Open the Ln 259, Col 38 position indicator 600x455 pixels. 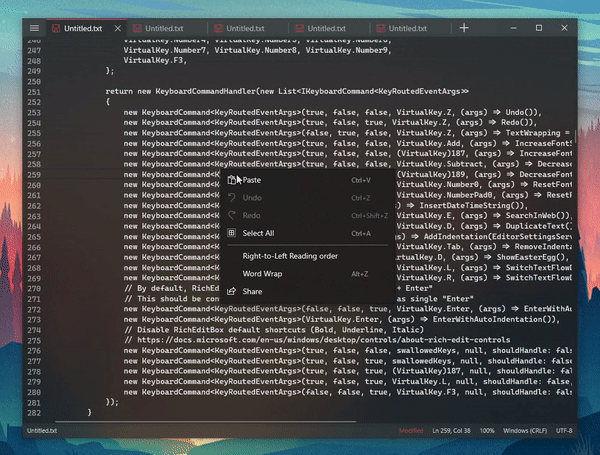click(x=451, y=431)
